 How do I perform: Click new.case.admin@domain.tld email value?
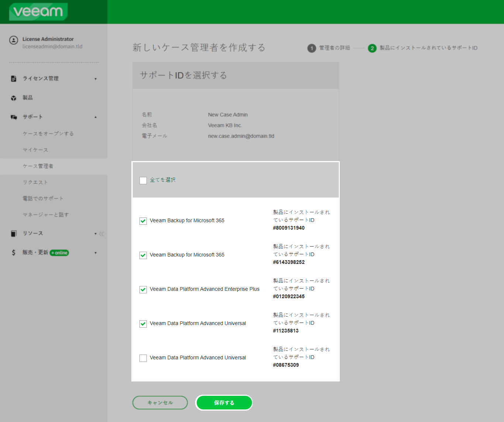coord(241,136)
